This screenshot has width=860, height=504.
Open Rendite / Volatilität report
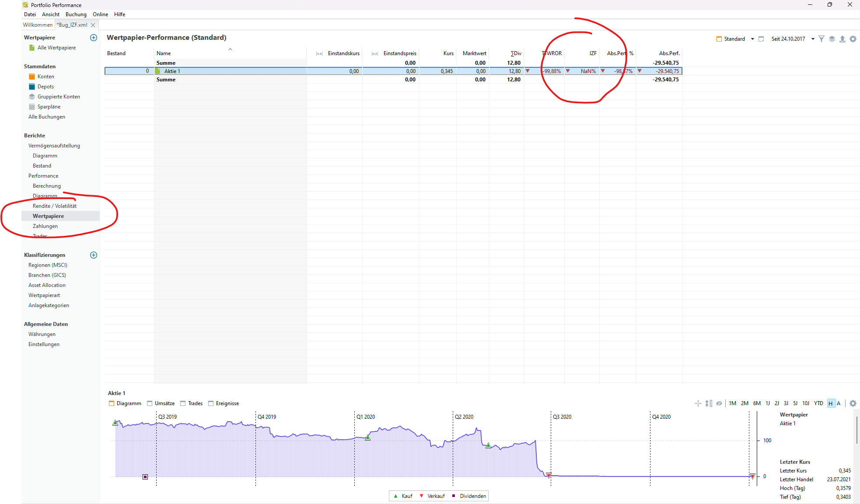pos(55,206)
